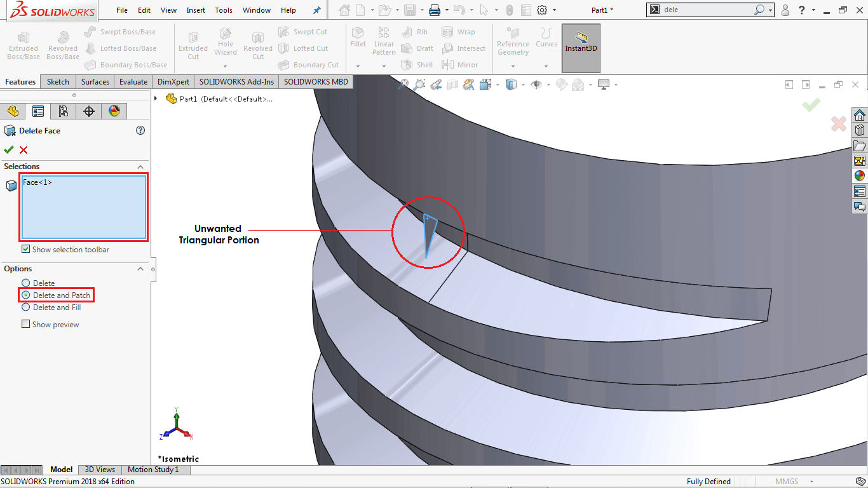Open Hide/Show Items dropdown arrow
This screenshot has width=868, height=488.
[x=547, y=85]
